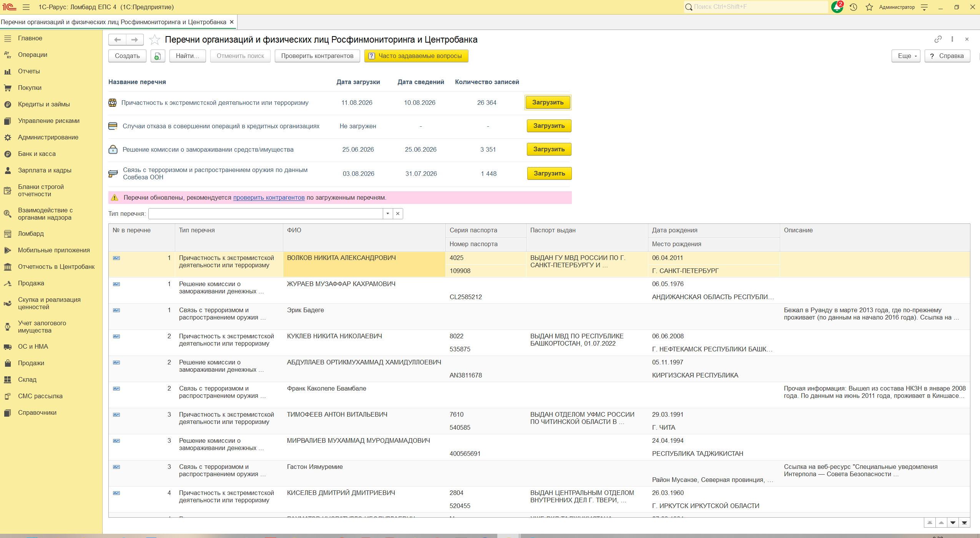Click Отчетность в Центробанк icon

click(8, 267)
